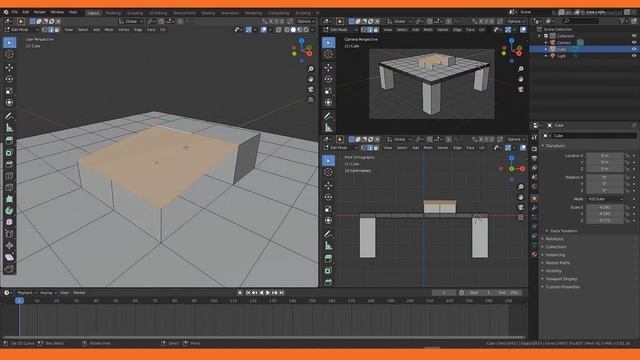This screenshot has width=640, height=360.
Task: Select the Scale tool in the left viewport toolbar
Action: tap(9, 91)
